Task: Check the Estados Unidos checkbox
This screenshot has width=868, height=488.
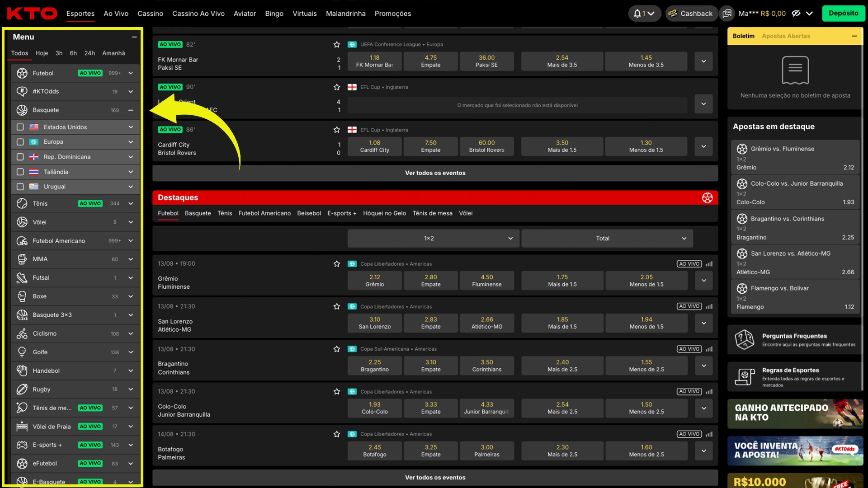Action: coord(20,127)
